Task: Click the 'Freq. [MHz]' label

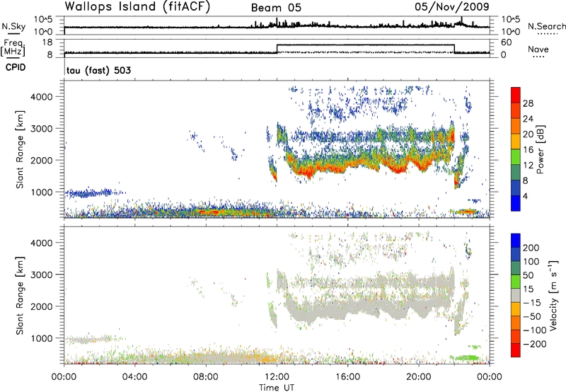Action: pyautogui.click(x=13, y=47)
